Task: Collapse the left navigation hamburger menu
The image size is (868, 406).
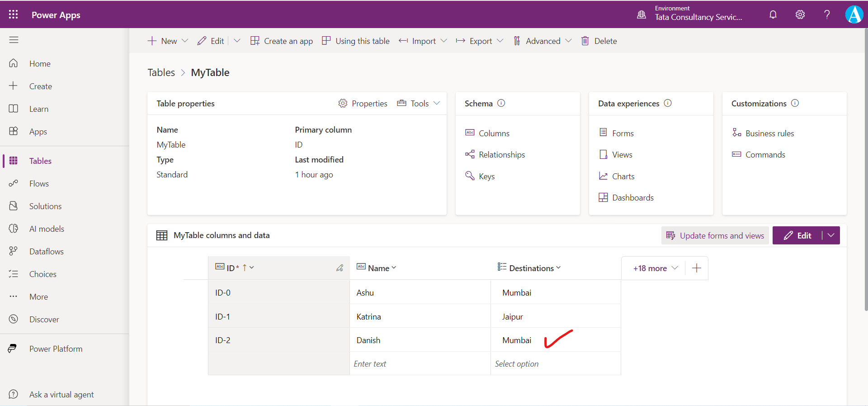Action: click(14, 40)
